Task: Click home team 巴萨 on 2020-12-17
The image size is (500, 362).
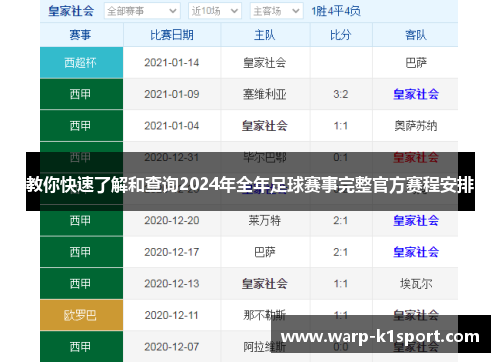Action: 265,252
